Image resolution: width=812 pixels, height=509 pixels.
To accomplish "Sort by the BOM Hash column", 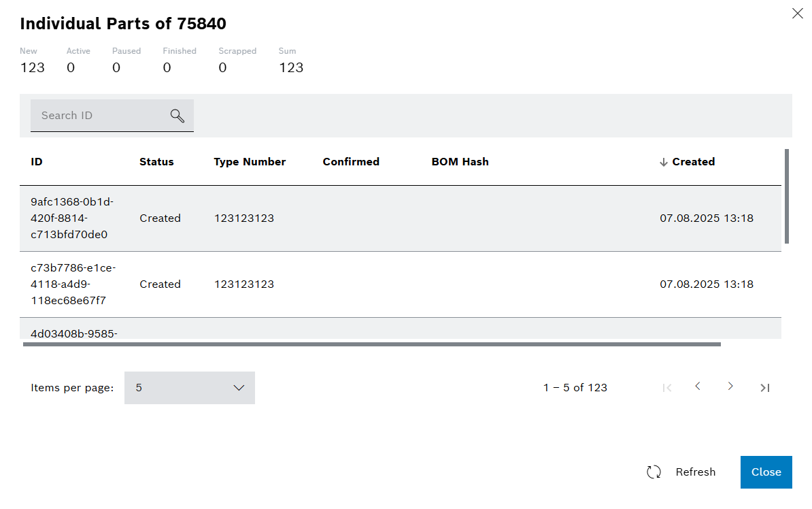I will [x=460, y=162].
